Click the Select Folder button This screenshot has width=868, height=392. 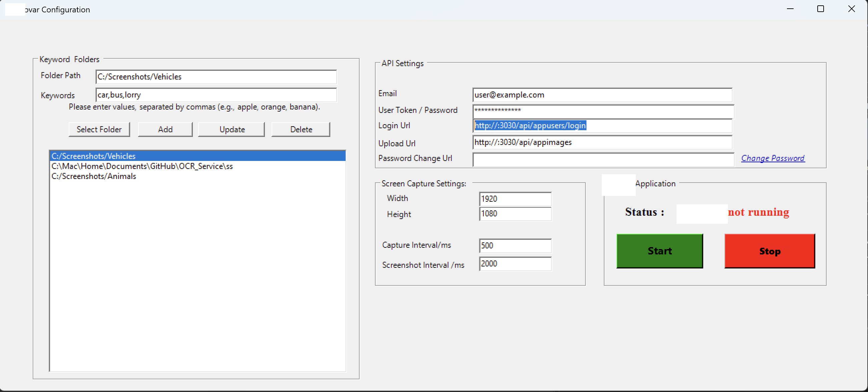pyautogui.click(x=99, y=129)
